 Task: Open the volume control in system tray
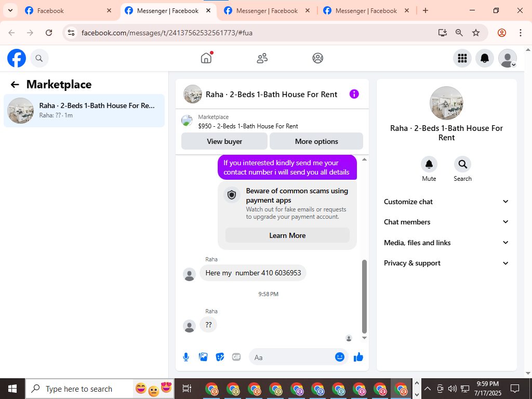(453, 389)
